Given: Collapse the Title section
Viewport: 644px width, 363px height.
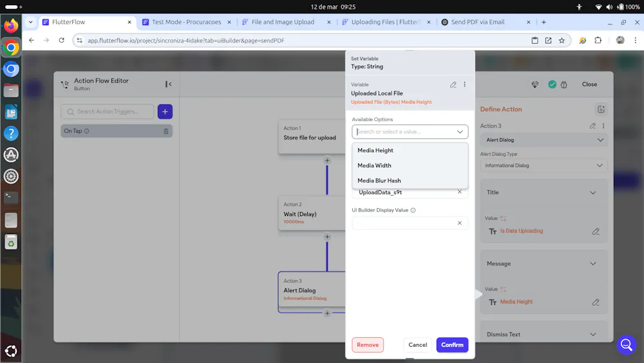Looking at the screenshot, I should tap(592, 192).
